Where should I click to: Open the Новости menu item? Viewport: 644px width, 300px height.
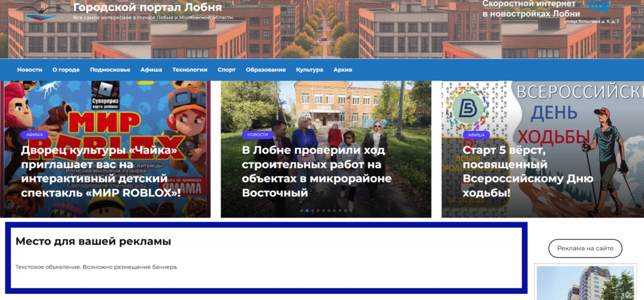pos(30,70)
